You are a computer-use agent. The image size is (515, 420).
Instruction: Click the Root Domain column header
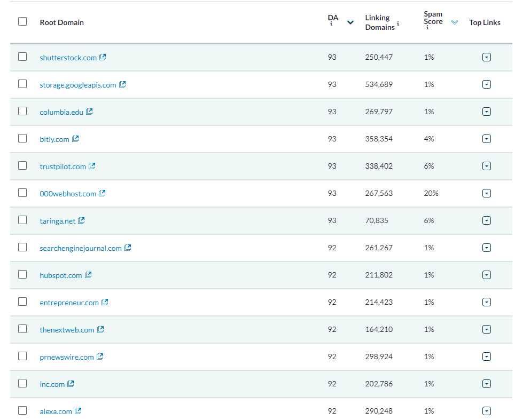(62, 22)
